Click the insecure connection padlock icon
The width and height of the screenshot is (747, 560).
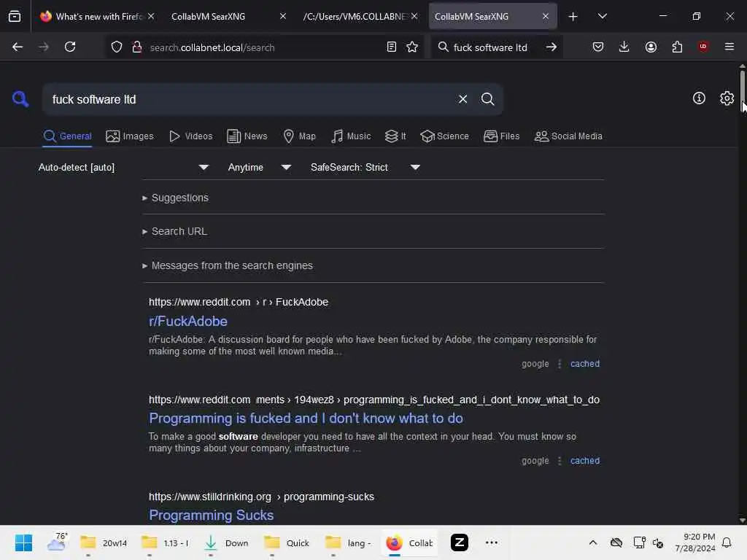pos(136,47)
